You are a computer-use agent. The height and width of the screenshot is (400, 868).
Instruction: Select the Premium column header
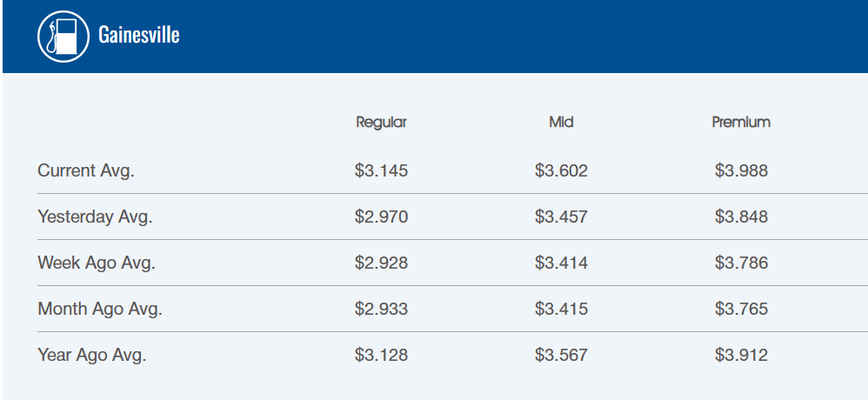click(741, 123)
